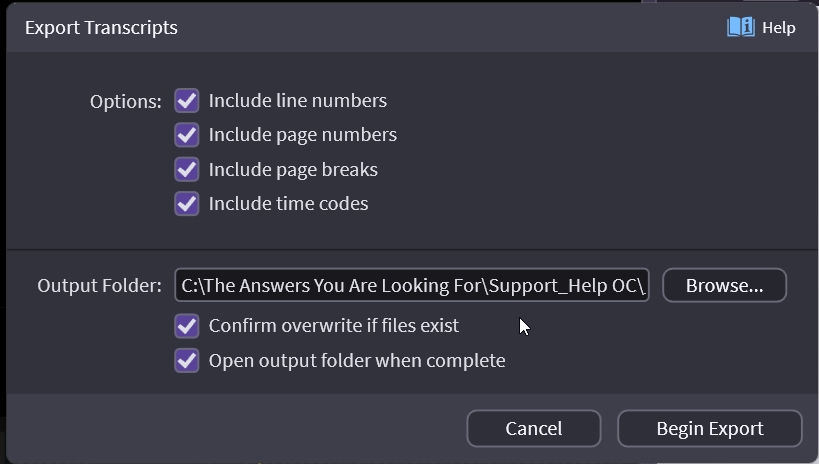Click into the Output Folder path field
The width and height of the screenshot is (819, 464).
pyautogui.click(x=412, y=286)
